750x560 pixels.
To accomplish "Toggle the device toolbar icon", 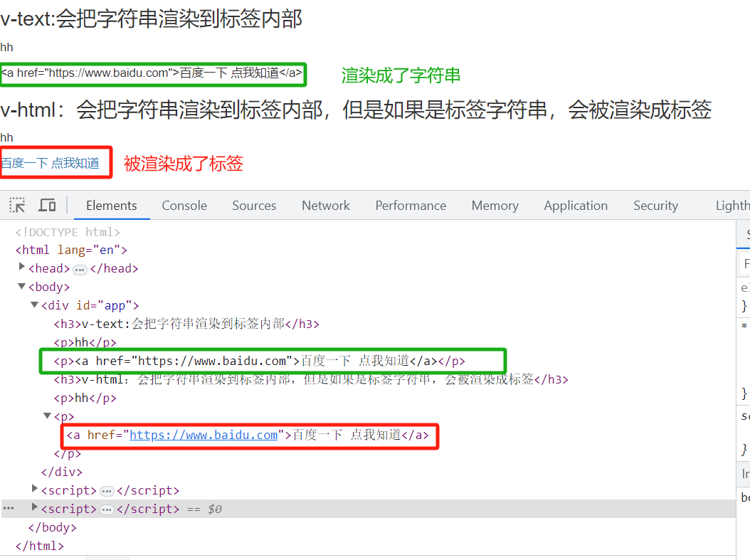I will [x=47, y=205].
